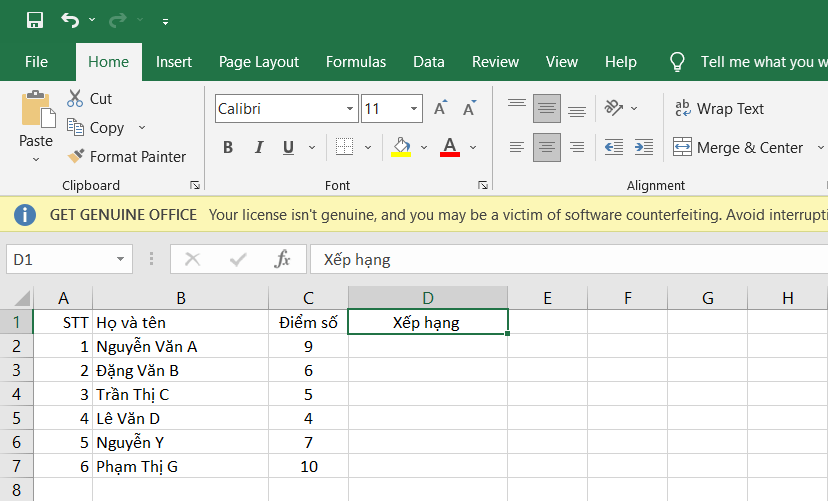Image resolution: width=828 pixels, height=501 pixels.
Task: Open the Name Box dropdown arrow
Action: (120, 259)
